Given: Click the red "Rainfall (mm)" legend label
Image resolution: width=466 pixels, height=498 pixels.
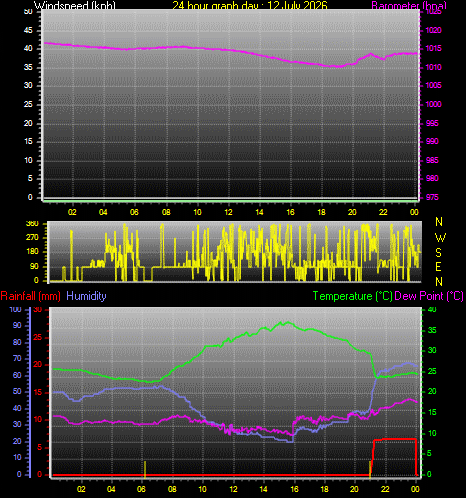Looking at the screenshot, I should pos(31,296).
